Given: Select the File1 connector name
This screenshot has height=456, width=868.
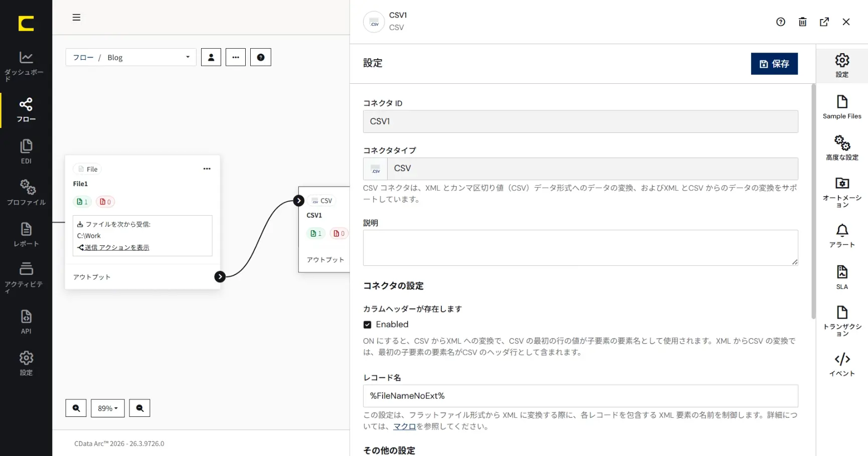Looking at the screenshot, I should (x=80, y=184).
